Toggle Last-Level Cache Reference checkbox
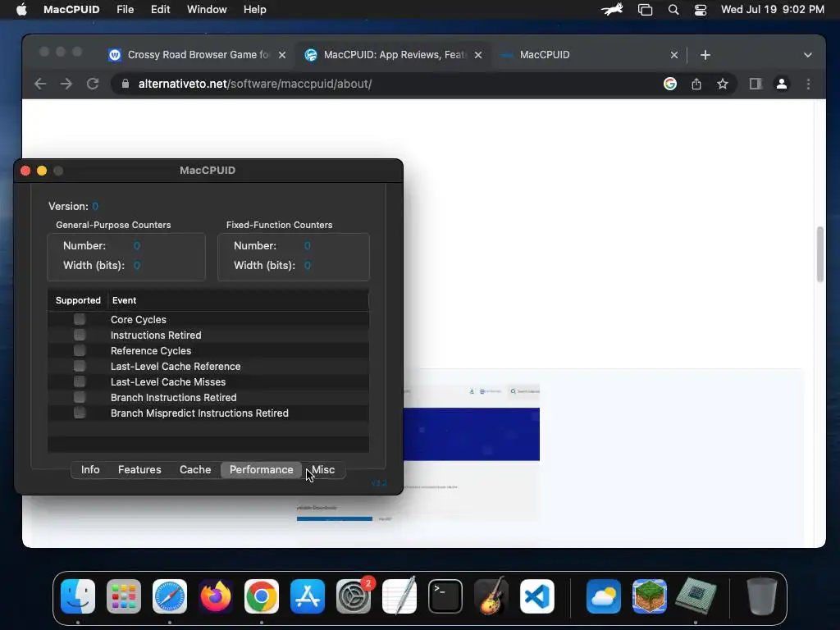This screenshot has width=840, height=630. point(80,366)
